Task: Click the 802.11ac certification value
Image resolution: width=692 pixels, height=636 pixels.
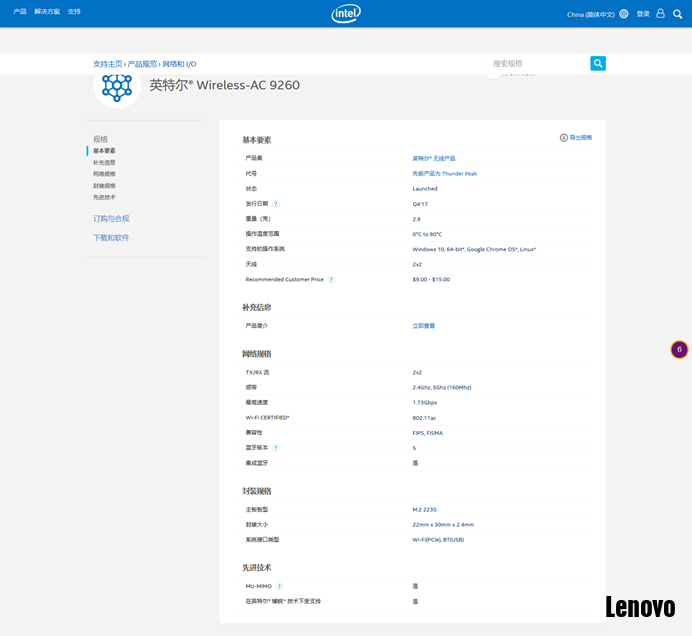Action: point(424,418)
